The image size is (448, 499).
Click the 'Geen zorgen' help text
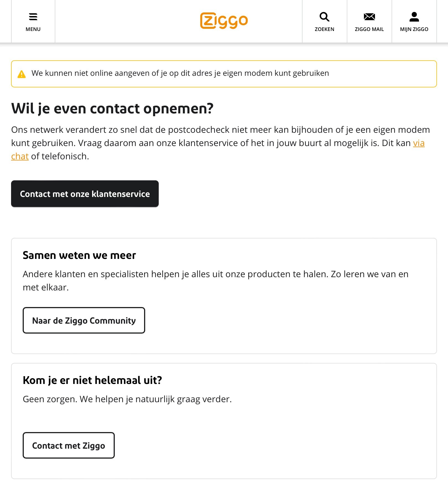click(x=127, y=399)
